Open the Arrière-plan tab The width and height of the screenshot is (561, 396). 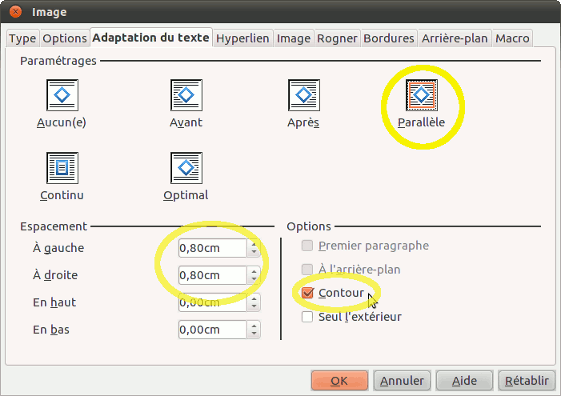pos(455,38)
